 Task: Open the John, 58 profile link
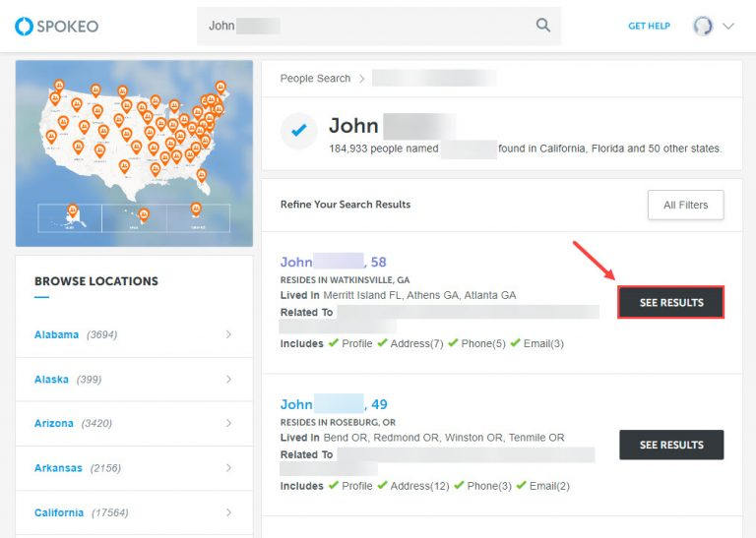(x=333, y=262)
